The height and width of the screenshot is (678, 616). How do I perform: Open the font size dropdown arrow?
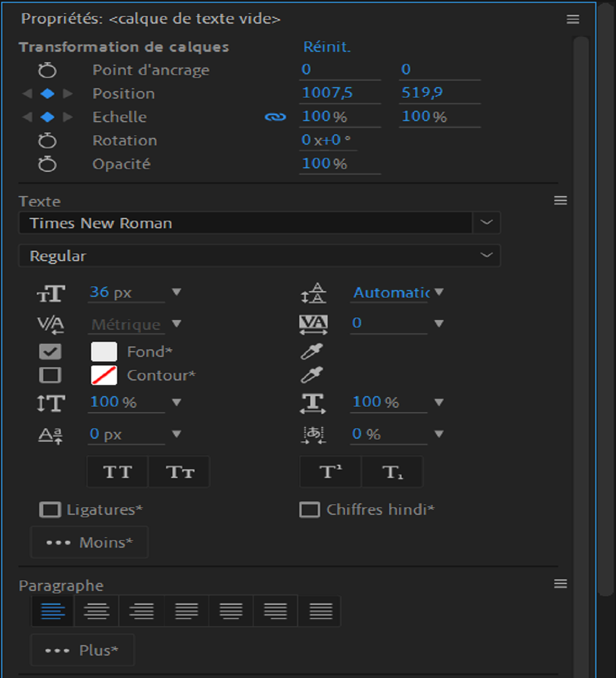(x=176, y=293)
